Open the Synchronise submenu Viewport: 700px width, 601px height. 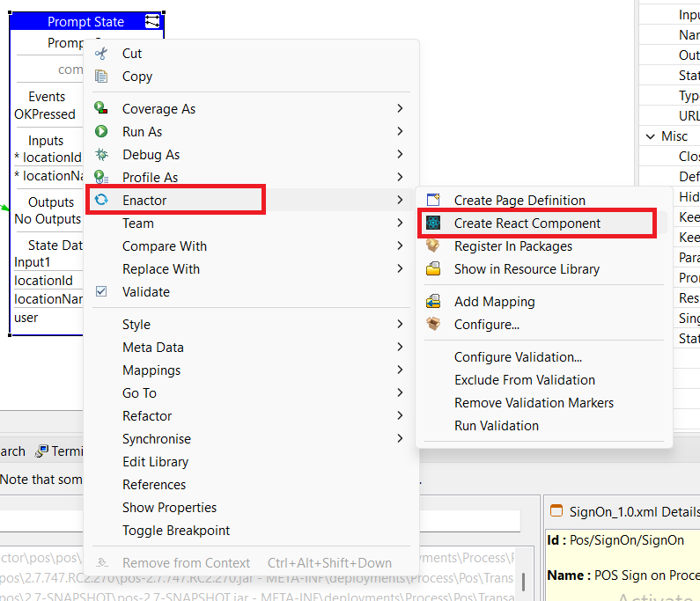tap(251, 438)
